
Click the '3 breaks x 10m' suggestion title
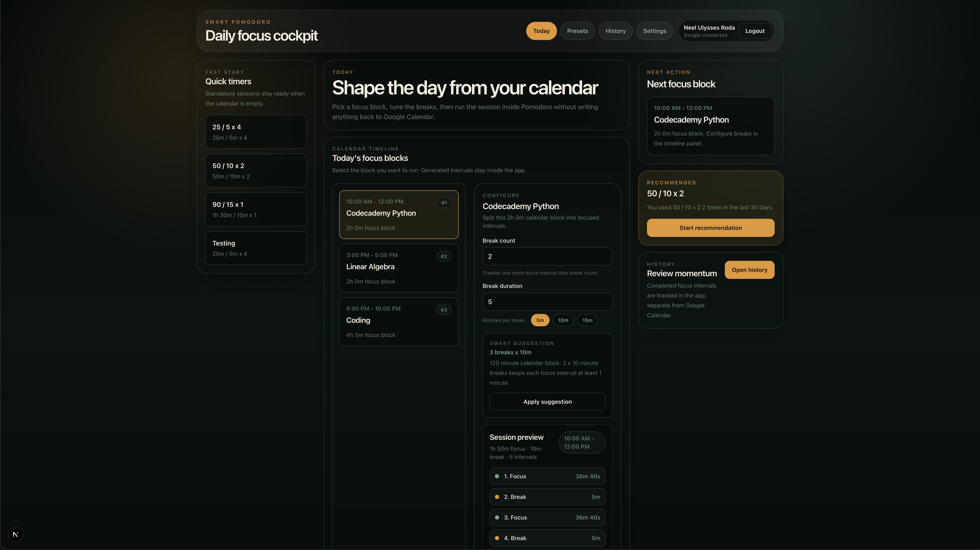[510, 352]
